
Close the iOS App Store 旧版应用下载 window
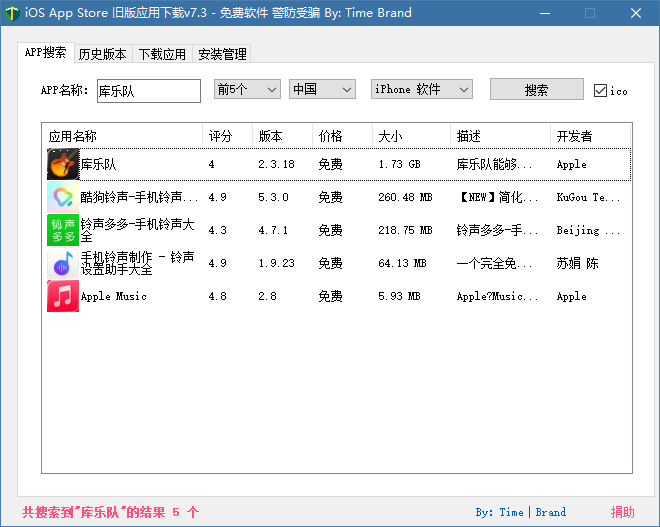click(x=636, y=13)
